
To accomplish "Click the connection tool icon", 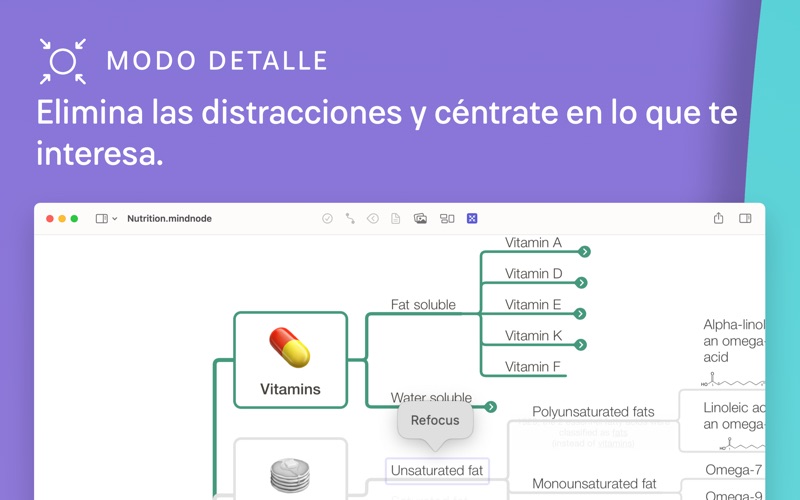I will coord(350,218).
